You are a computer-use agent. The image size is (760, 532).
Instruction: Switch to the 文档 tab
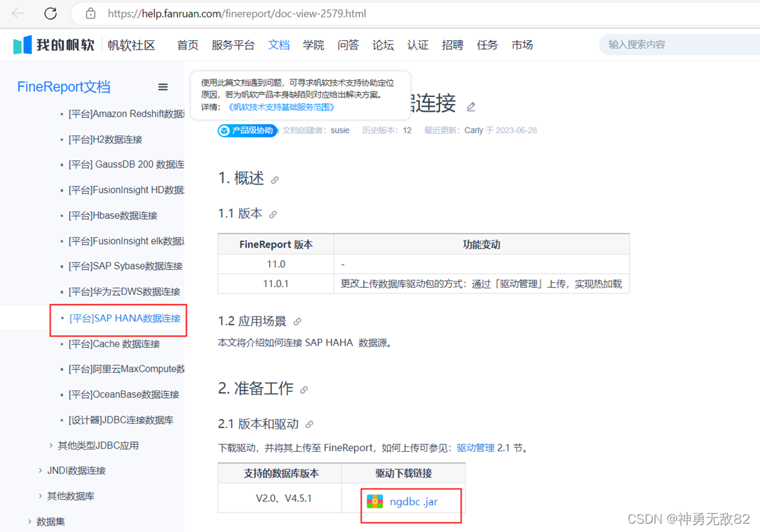pos(278,44)
